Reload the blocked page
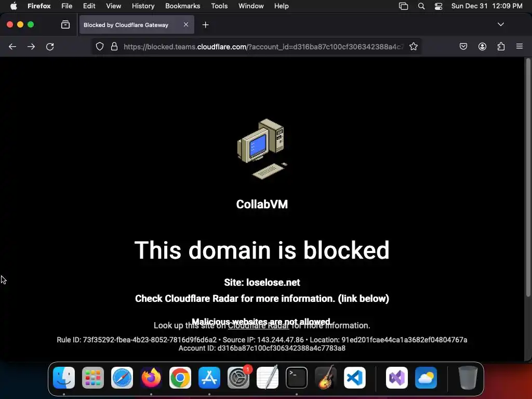Screen dimensions: 532x399 coord(50,46)
